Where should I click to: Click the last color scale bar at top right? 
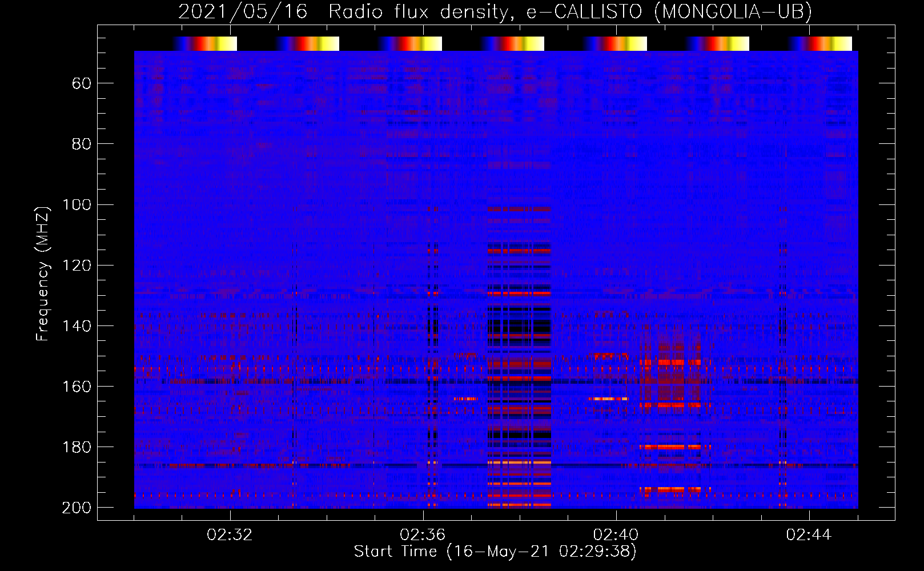(x=820, y=44)
